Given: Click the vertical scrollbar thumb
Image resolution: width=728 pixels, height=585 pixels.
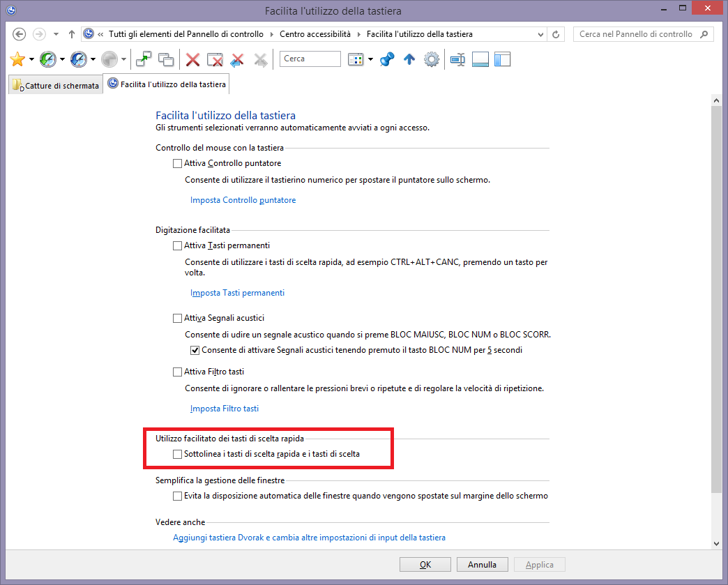Looking at the screenshot, I should click(x=716, y=299).
